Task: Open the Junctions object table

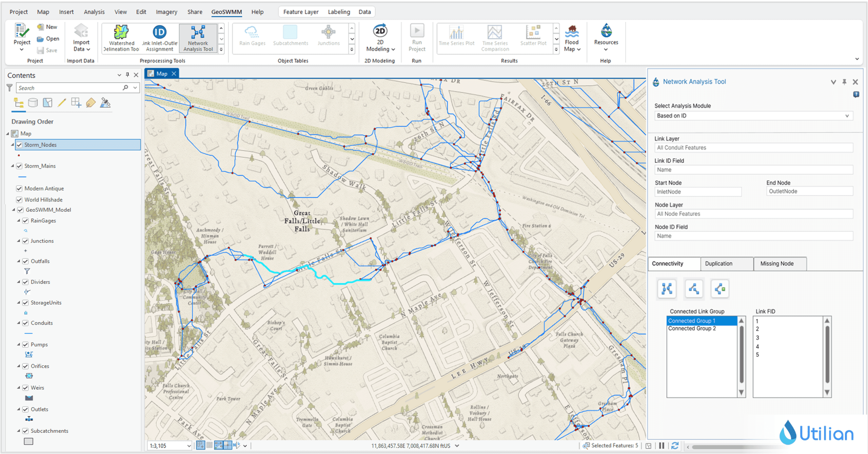Action: coord(328,37)
